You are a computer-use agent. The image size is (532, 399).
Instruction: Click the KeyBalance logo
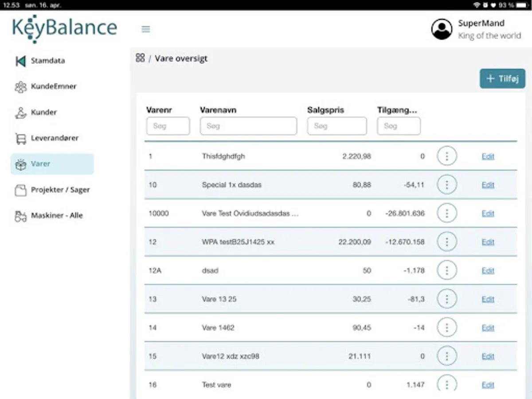tap(65, 28)
